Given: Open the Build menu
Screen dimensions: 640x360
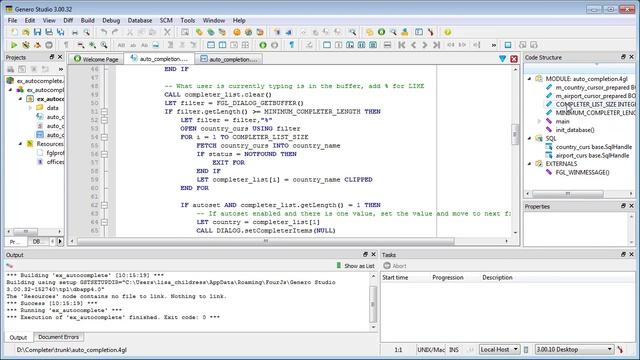Looking at the screenshot, I should [x=87, y=20].
